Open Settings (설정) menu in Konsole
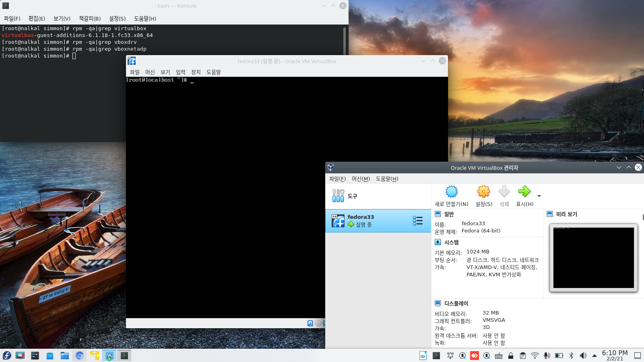The height and width of the screenshot is (362, 644). point(117,19)
